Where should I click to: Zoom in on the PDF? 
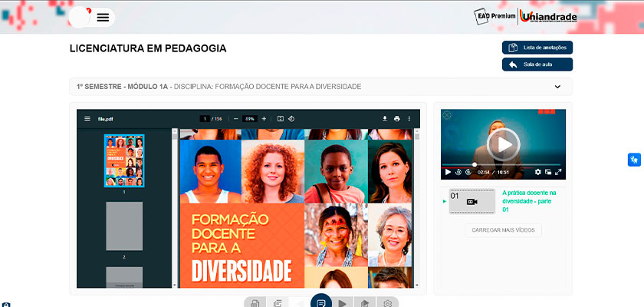tap(264, 119)
